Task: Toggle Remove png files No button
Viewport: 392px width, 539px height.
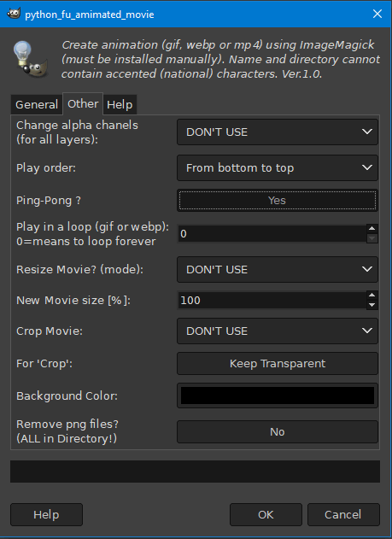Action: pos(278,431)
